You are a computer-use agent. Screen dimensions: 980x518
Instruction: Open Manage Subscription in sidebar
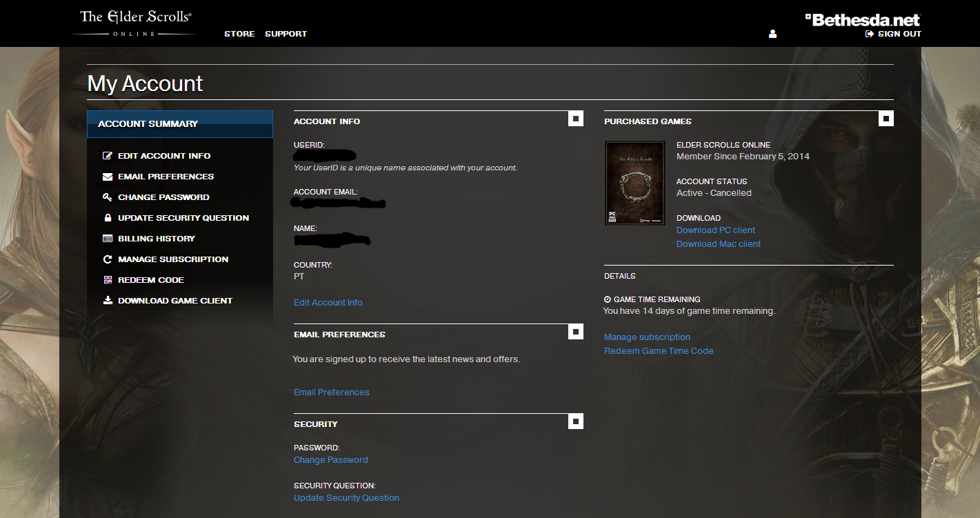(x=173, y=259)
